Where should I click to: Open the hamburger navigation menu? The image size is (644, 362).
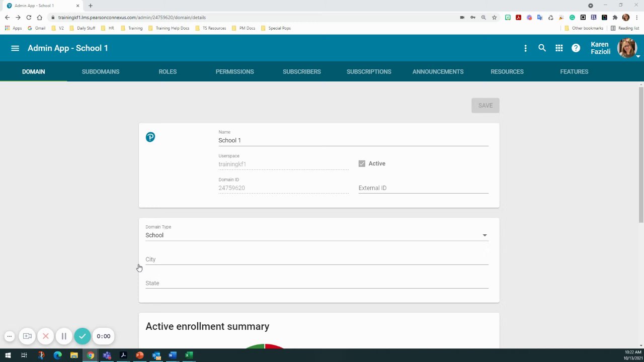pos(15,48)
